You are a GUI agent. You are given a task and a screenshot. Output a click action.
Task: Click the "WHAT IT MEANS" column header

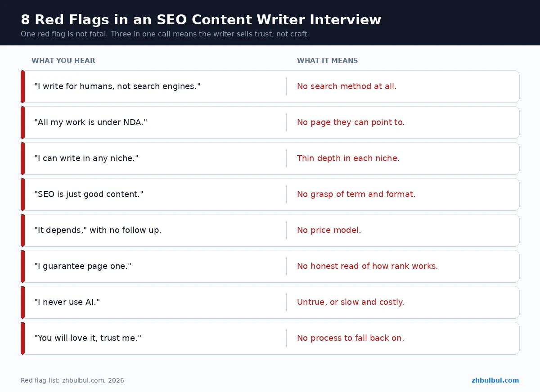(328, 61)
